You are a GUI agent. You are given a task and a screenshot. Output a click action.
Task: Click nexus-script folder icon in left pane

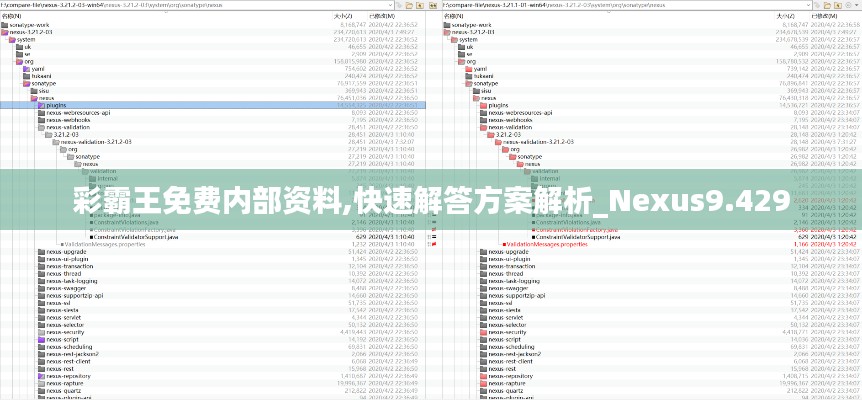(x=41, y=339)
